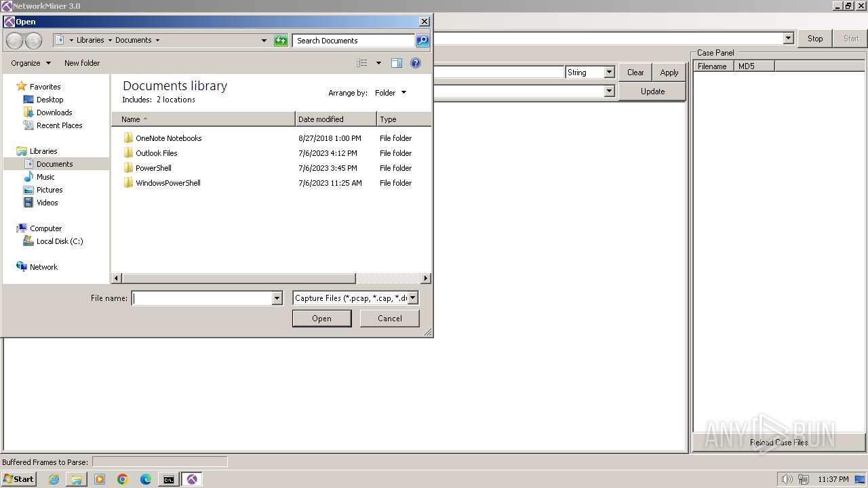Open the view options dropdown arrow
868x488 pixels.
pyautogui.click(x=378, y=63)
